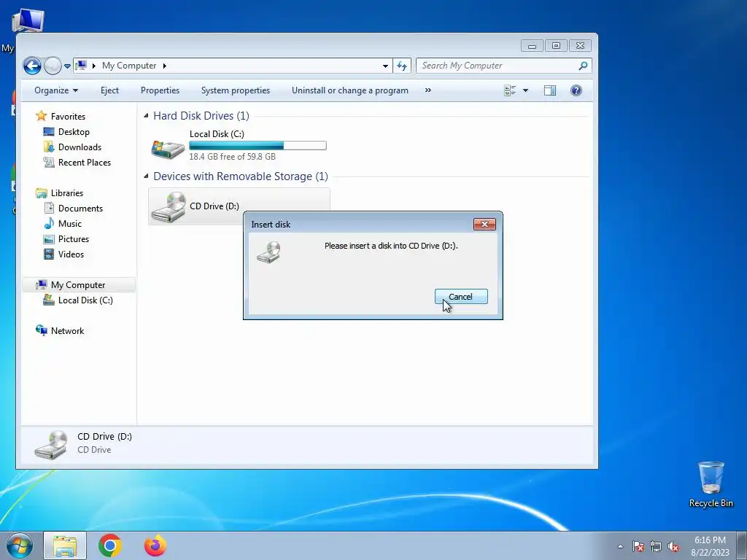The width and height of the screenshot is (747, 560).
Task: Open Explorer help
Action: click(x=576, y=90)
